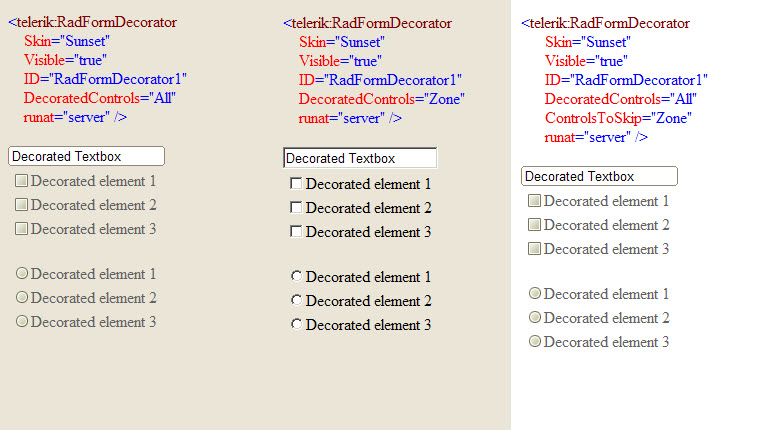Click <telerik:RadFormDecorator tag in left column
This screenshot has width=768, height=430.
tap(93, 22)
